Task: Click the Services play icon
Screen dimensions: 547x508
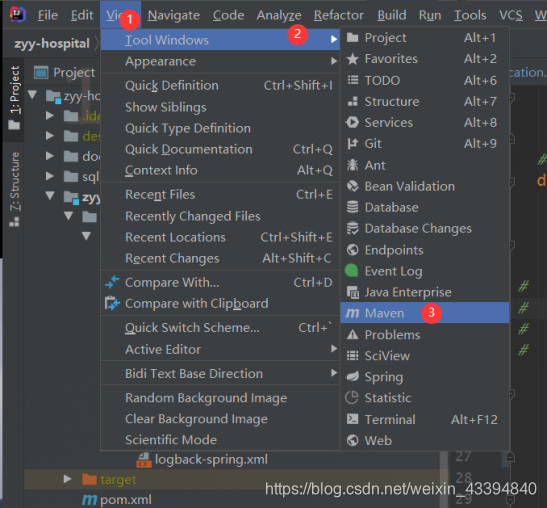Action: click(352, 122)
